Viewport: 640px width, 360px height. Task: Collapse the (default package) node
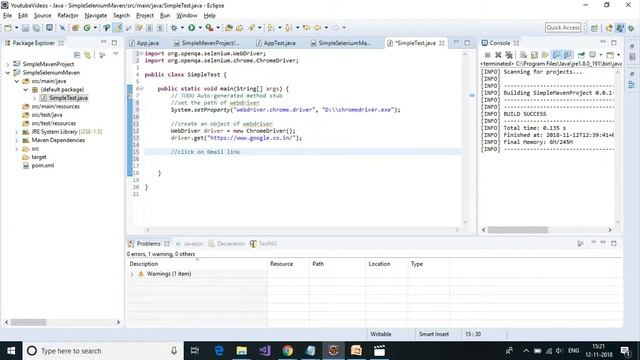pos(26,89)
